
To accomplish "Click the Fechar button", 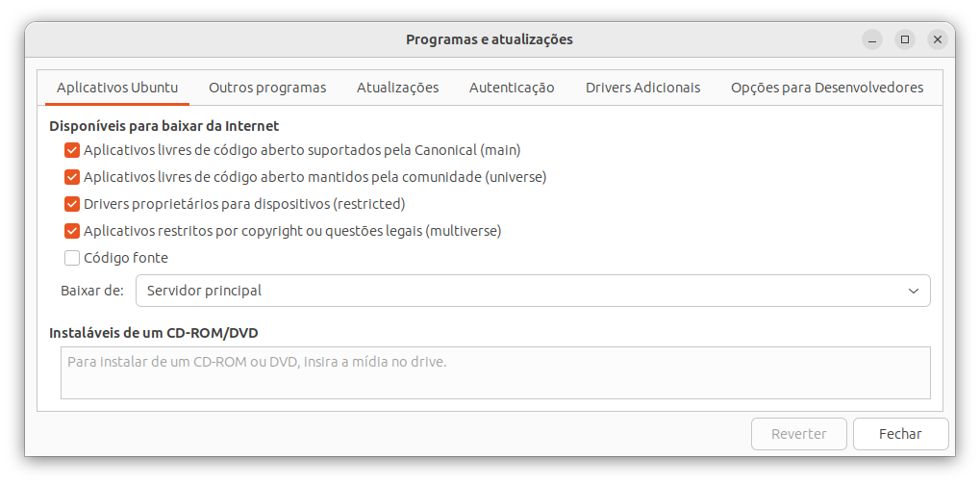I will [900, 434].
